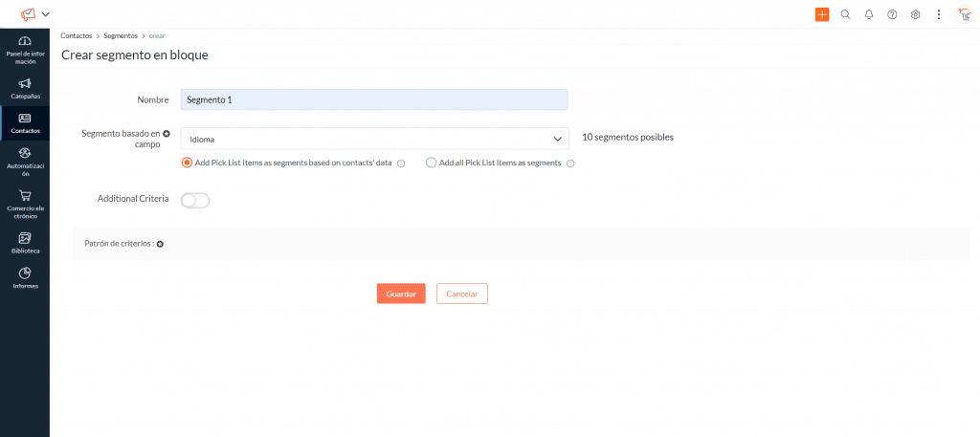Click info icon after contacts' data option

[401, 164]
